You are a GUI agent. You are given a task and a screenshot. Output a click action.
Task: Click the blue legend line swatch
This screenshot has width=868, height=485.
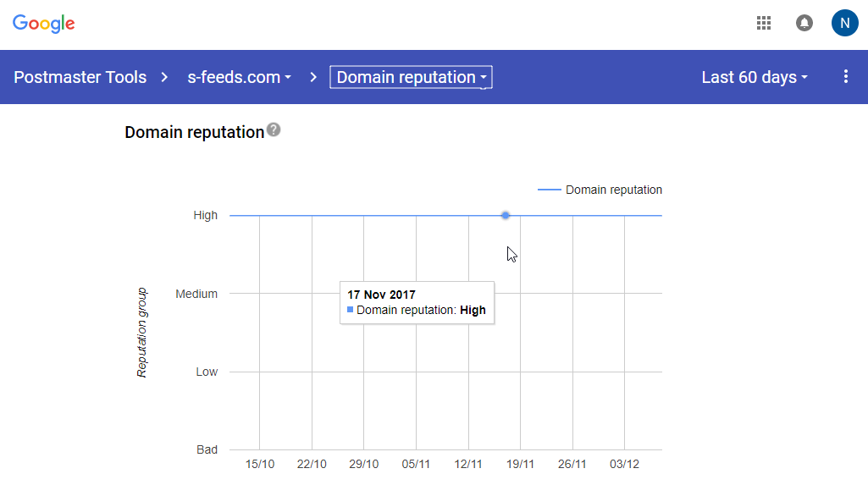click(x=549, y=190)
